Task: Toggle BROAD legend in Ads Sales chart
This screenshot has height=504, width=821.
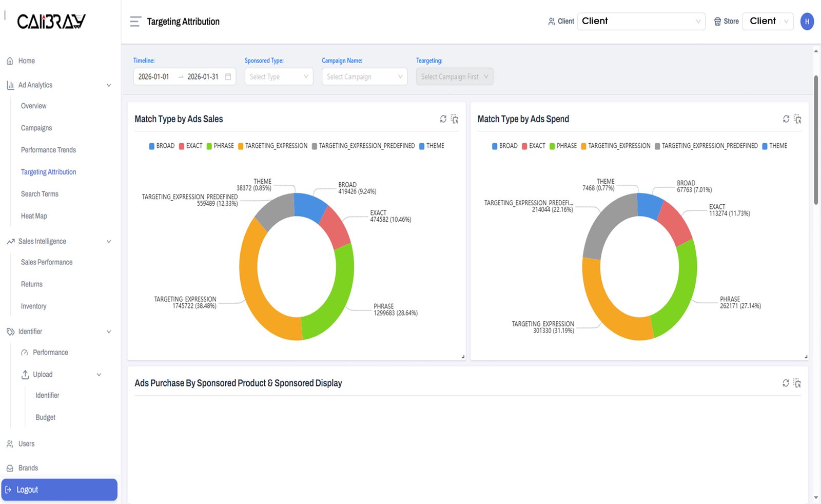Action: pyautogui.click(x=162, y=146)
